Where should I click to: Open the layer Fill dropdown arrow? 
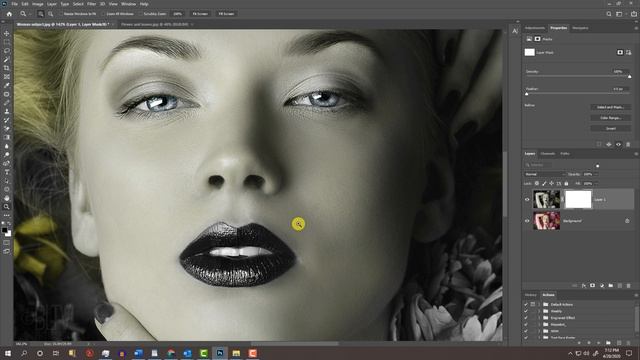(596, 184)
